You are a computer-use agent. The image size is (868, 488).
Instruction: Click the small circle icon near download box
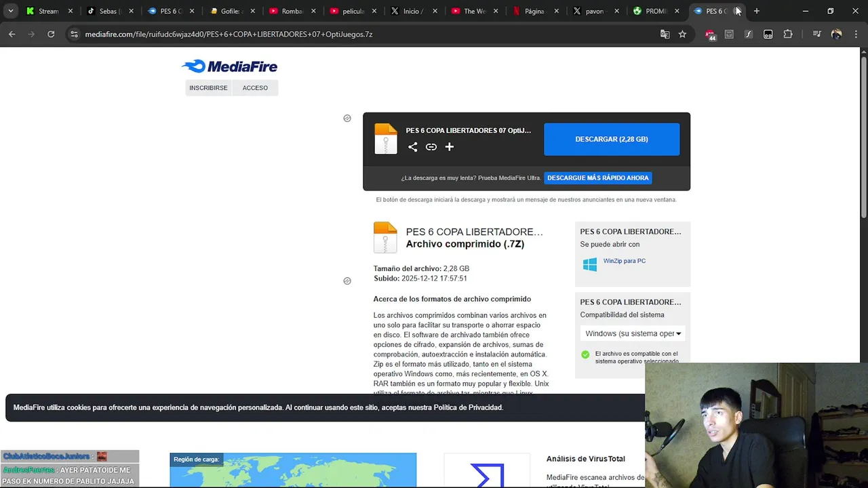pos(347,118)
